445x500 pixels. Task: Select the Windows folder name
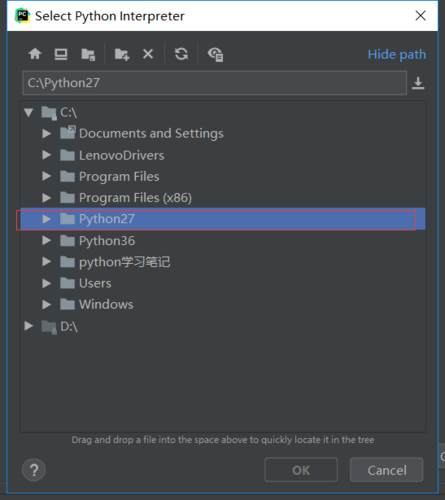(106, 304)
